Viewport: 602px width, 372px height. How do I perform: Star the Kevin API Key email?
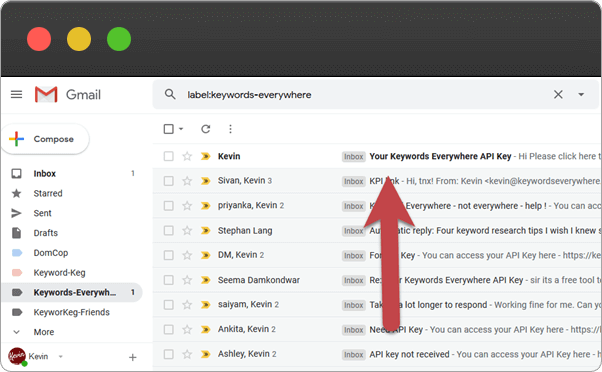187,156
